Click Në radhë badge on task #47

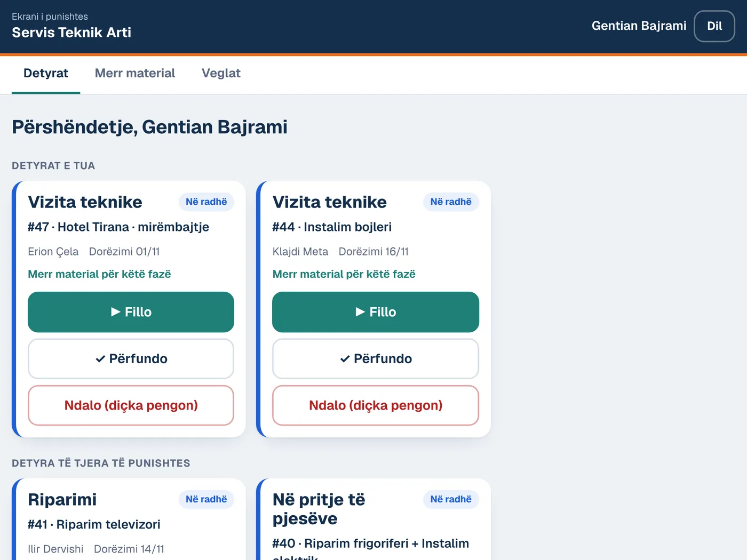[x=206, y=202]
